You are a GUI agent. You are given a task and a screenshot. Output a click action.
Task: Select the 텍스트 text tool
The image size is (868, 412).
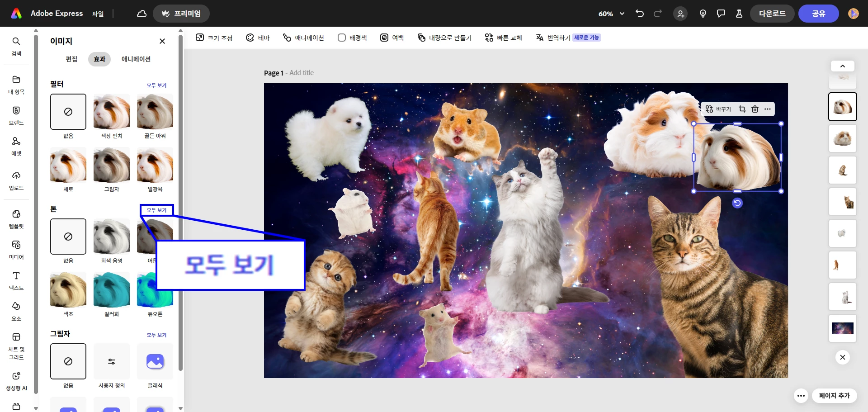(16, 280)
